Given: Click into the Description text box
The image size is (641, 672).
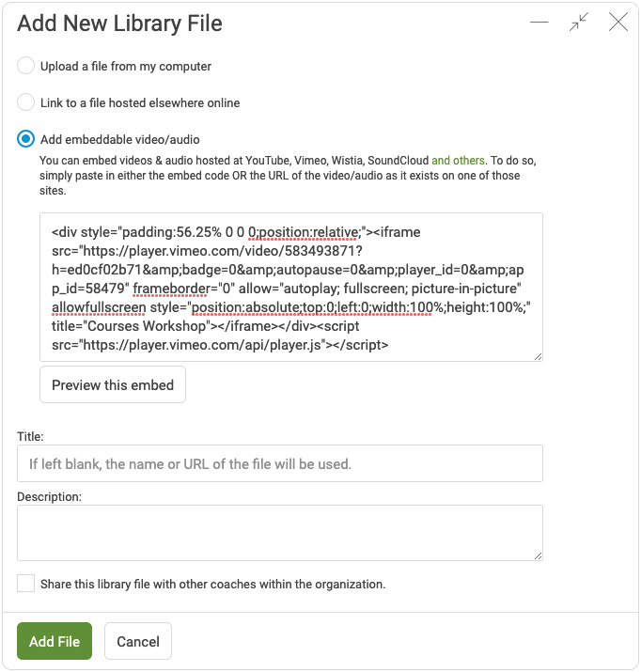Looking at the screenshot, I should [x=280, y=533].
